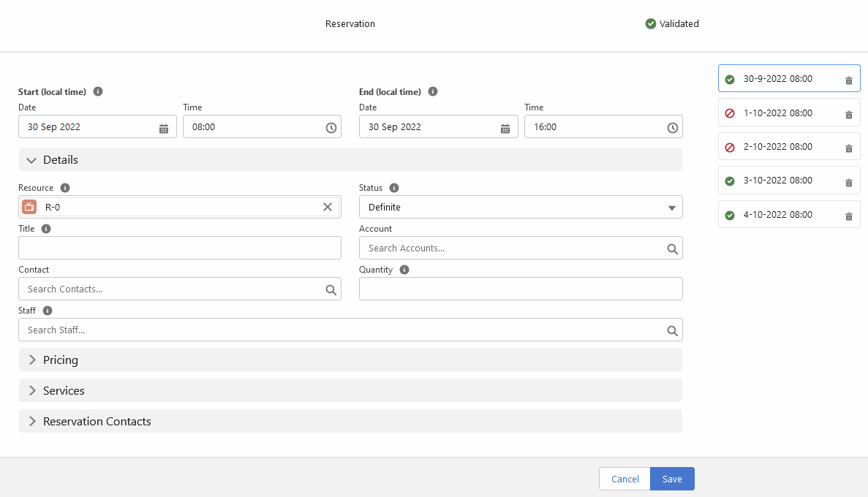Open the Start date calendar picker icon
868x497 pixels.
(164, 128)
